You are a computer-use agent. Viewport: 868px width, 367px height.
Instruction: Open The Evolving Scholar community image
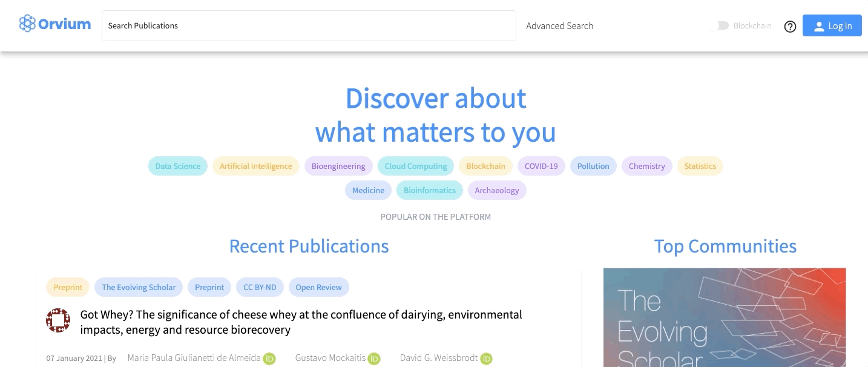[725, 317]
